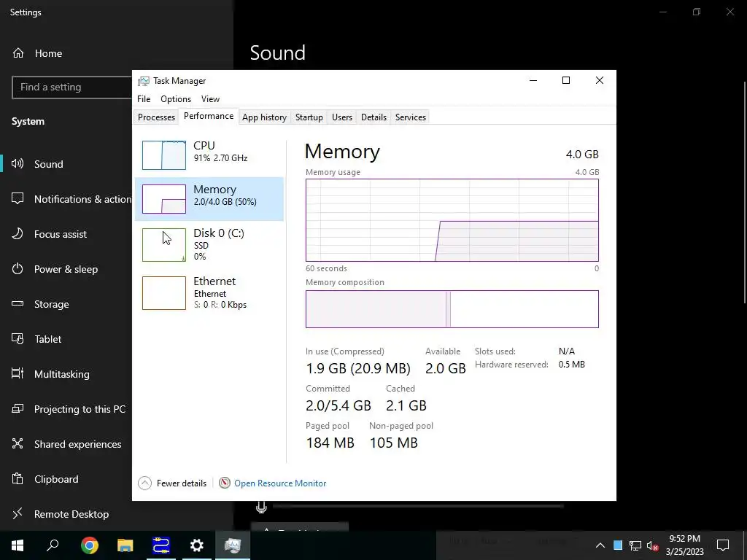Close the Task Manager window
This screenshot has width=747, height=560.
[600, 80]
